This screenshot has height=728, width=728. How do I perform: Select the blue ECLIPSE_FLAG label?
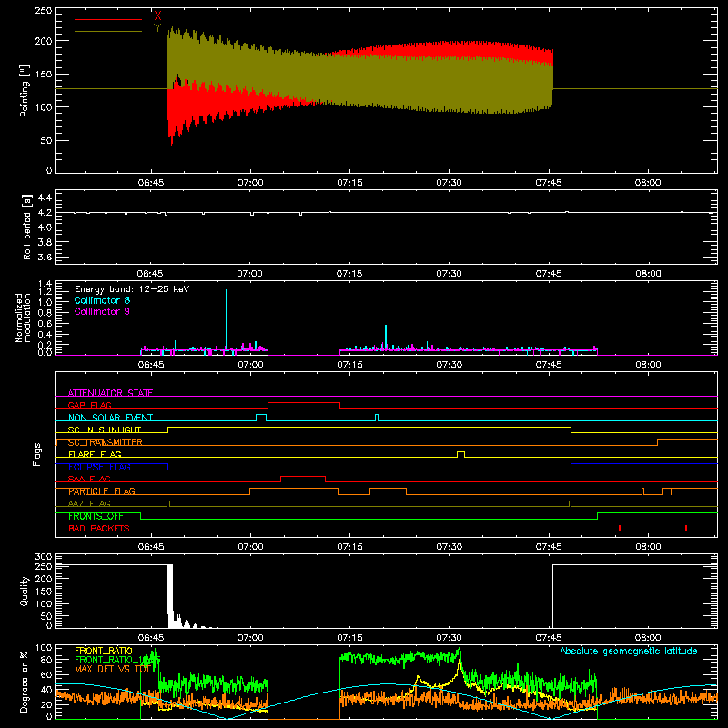coord(99,467)
